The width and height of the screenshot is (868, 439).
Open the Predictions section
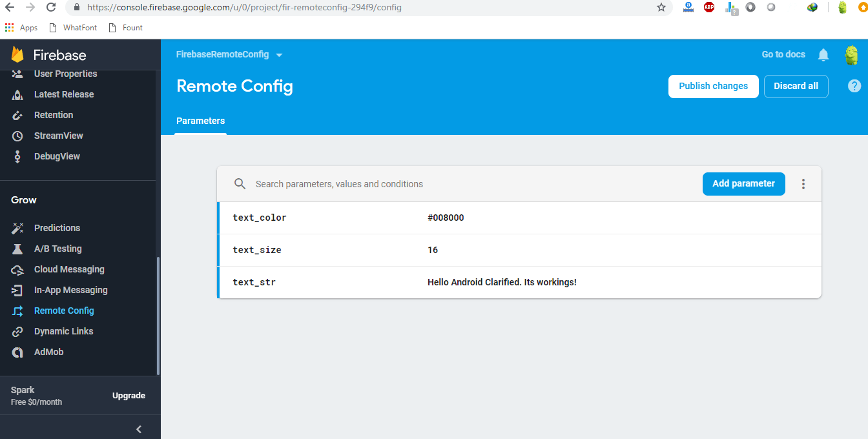coord(57,228)
